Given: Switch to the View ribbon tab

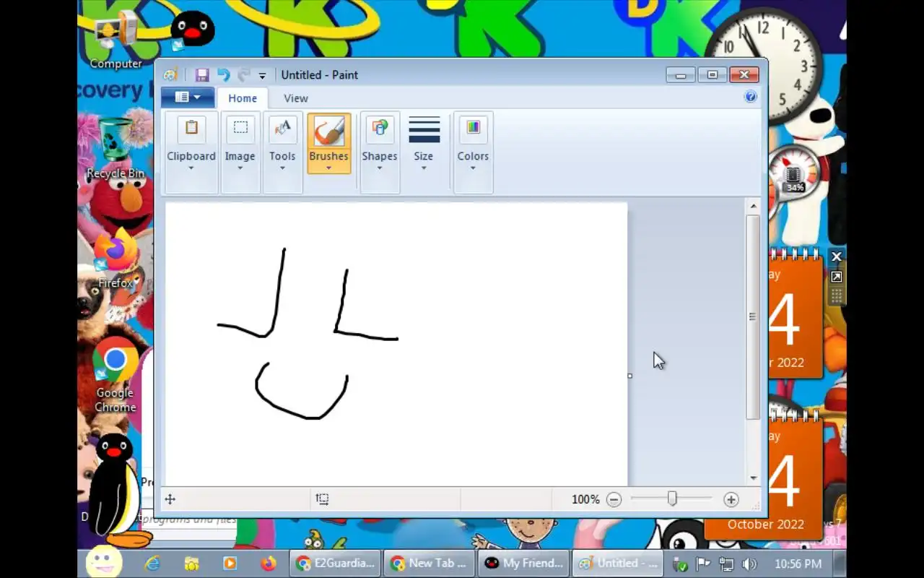Looking at the screenshot, I should coord(296,98).
